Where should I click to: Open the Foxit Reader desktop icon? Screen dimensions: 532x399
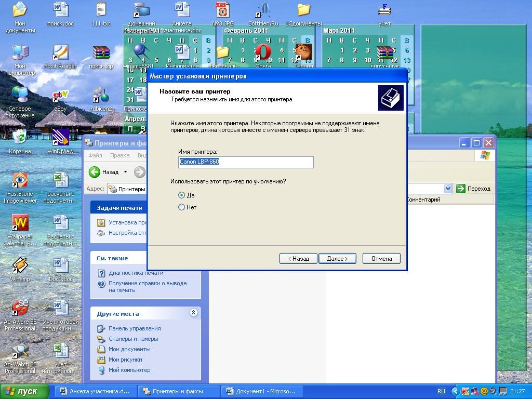[x=60, y=54]
